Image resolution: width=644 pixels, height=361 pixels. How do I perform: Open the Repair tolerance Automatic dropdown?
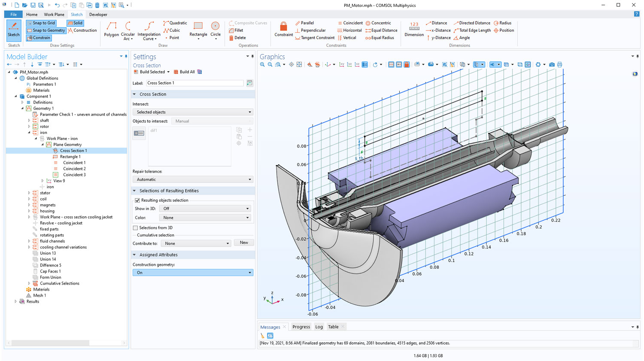[193, 179]
